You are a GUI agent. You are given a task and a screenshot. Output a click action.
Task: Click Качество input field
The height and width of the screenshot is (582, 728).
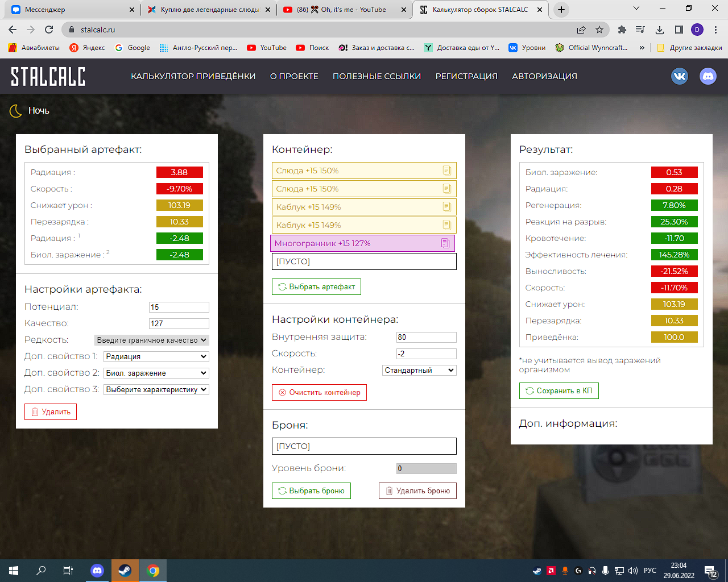(x=179, y=323)
